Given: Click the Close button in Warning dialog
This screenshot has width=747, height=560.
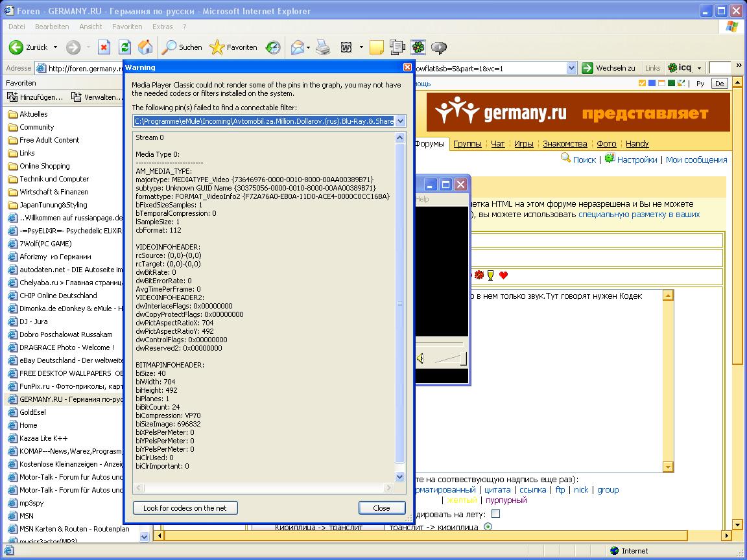Looking at the screenshot, I should 381,508.
